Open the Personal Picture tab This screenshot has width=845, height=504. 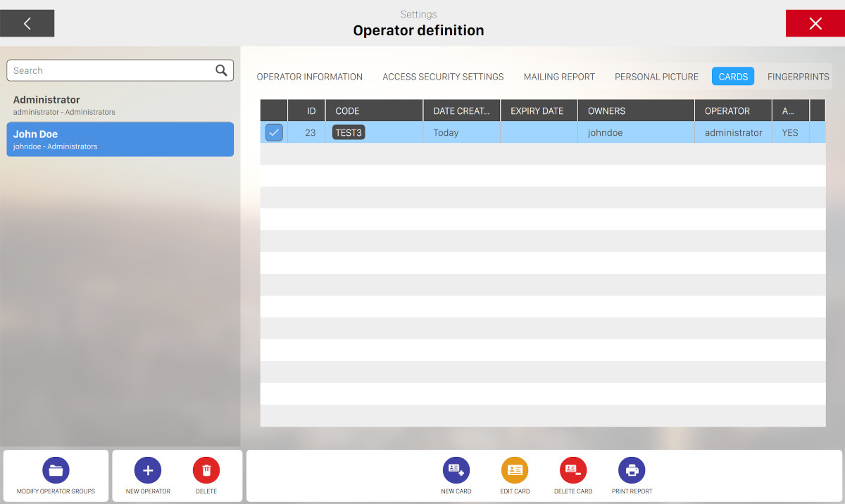656,77
